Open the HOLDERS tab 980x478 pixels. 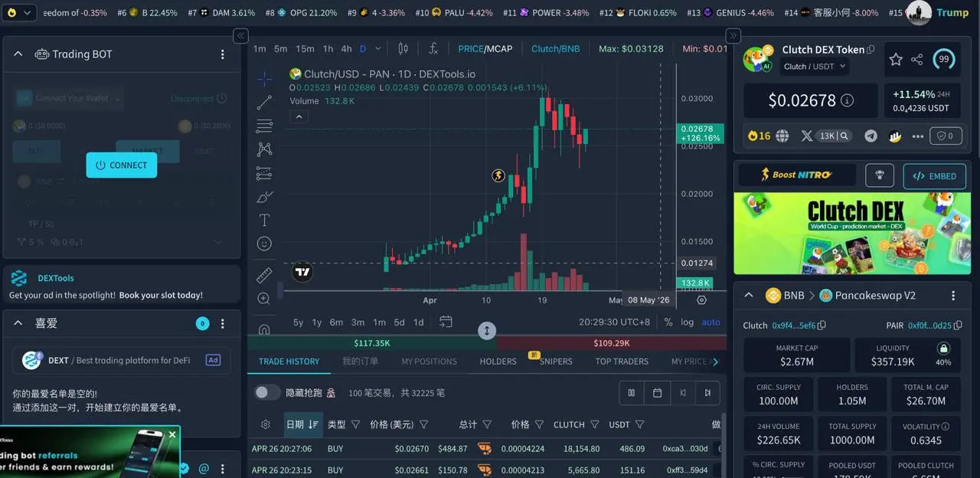click(498, 362)
